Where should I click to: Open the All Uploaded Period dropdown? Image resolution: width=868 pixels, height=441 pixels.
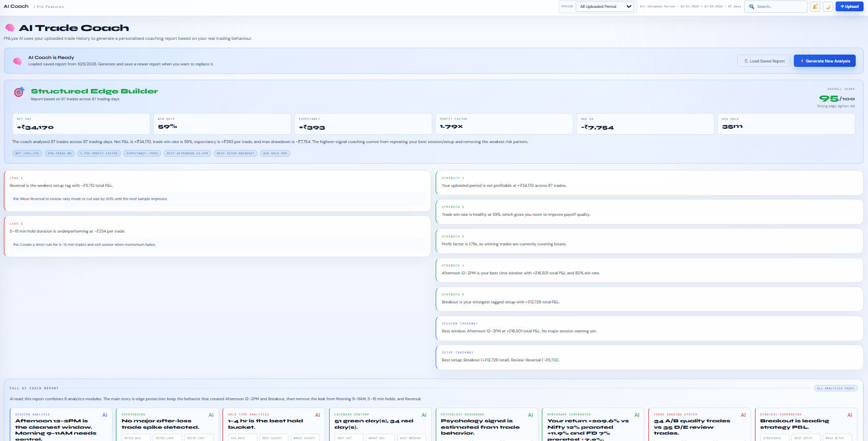[606, 6]
